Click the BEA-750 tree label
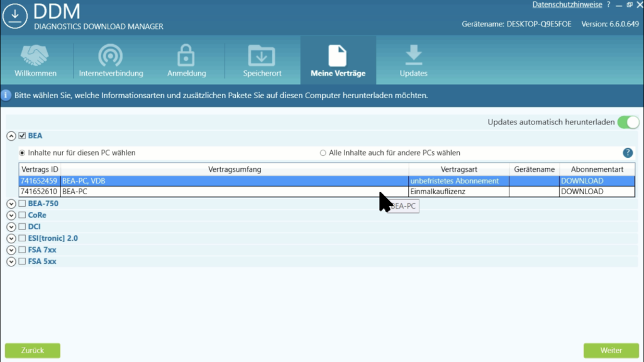 point(43,203)
